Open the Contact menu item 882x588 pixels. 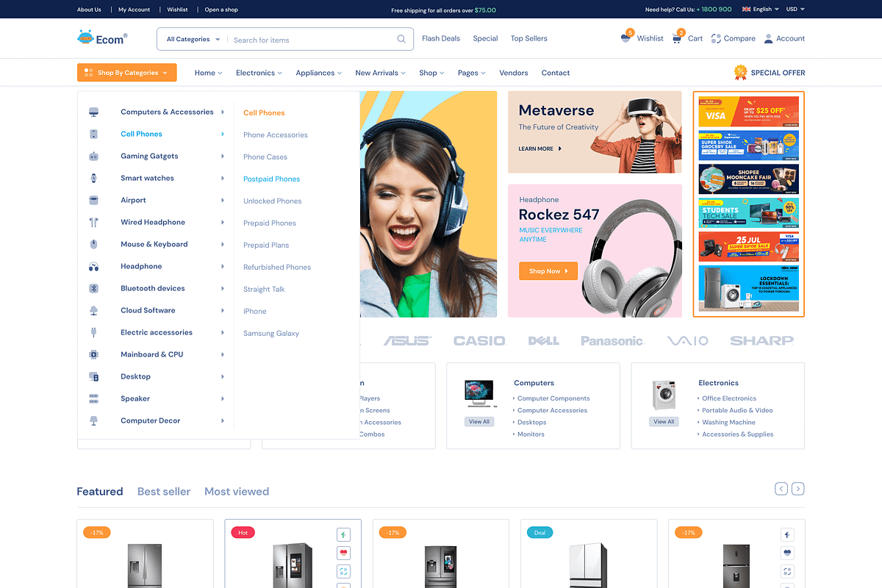556,73
